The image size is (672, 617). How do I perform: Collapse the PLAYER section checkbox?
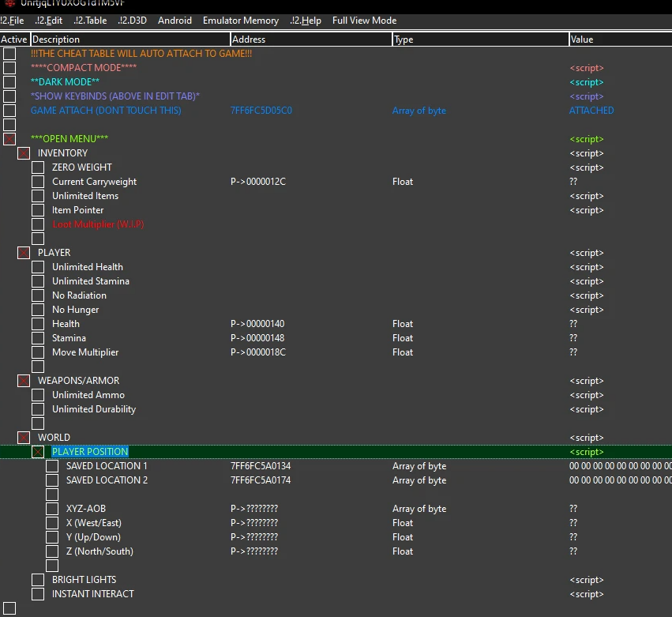[x=24, y=253]
